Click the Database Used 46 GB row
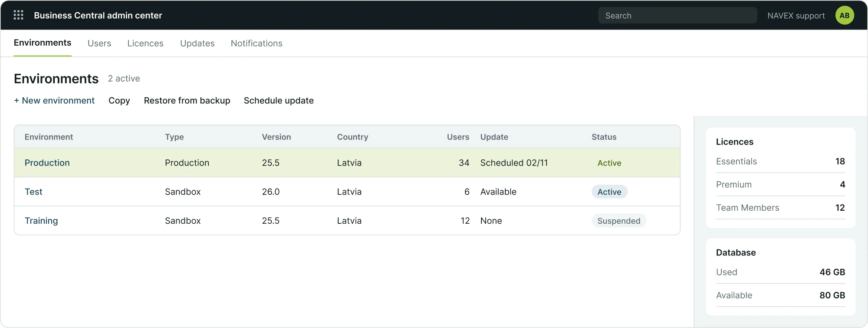Image resolution: width=868 pixels, height=328 pixels. (780, 272)
